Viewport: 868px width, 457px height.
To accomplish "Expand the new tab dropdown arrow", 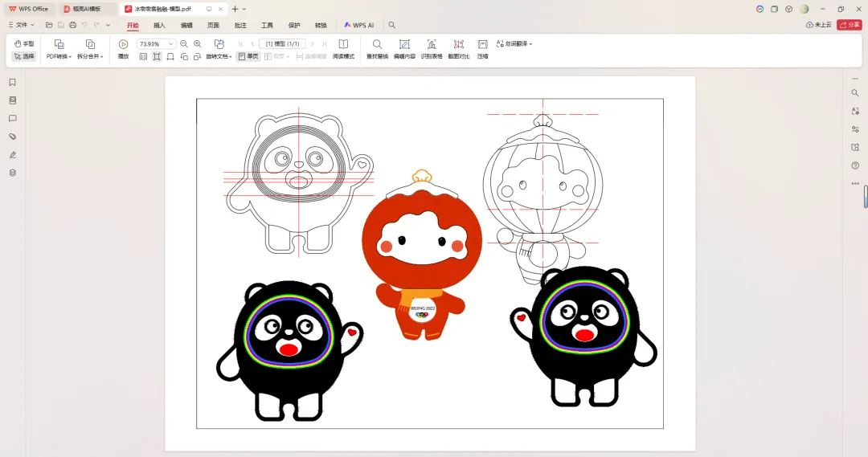I will [244, 9].
